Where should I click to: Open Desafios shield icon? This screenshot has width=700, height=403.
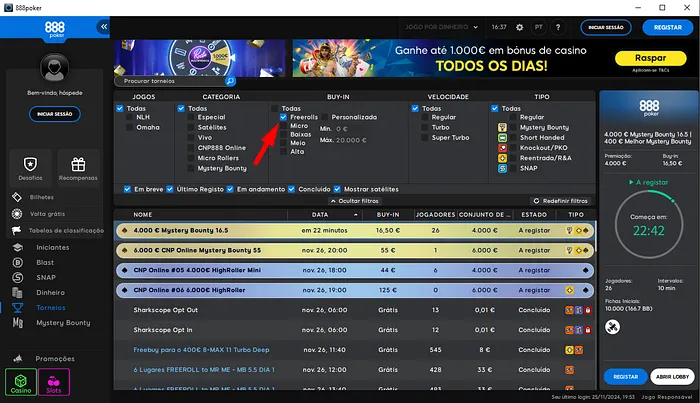click(x=30, y=164)
